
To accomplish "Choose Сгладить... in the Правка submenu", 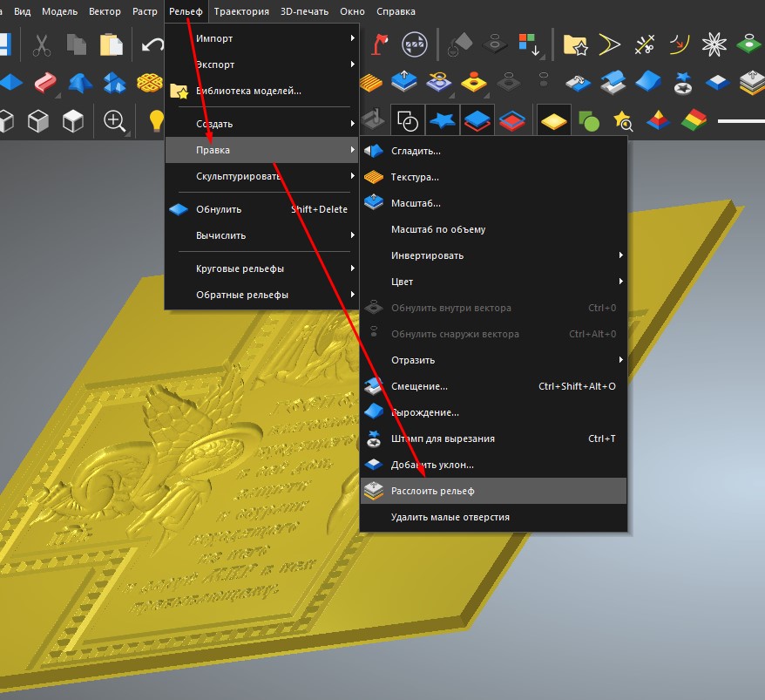I will (416, 151).
